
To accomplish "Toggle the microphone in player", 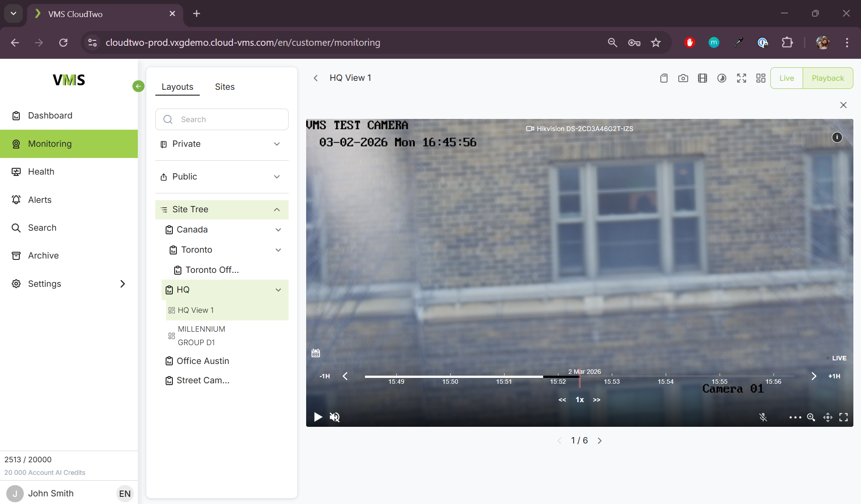I will pos(763,417).
